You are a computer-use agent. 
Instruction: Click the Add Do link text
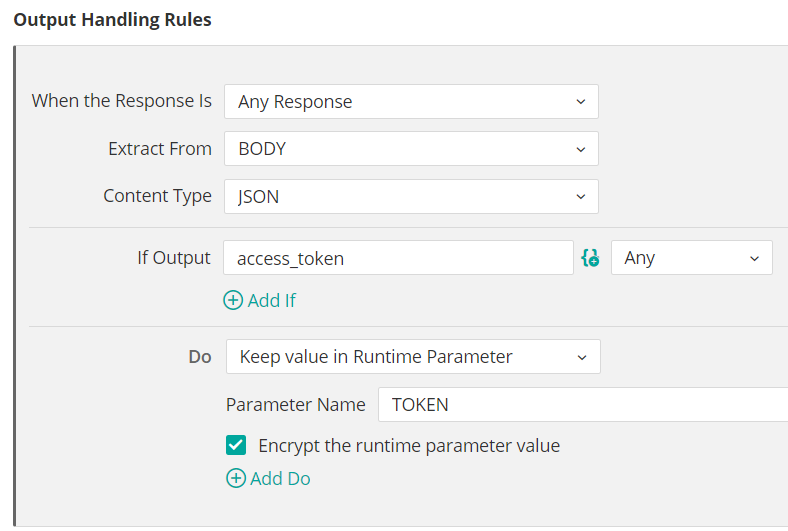pyautogui.click(x=280, y=478)
